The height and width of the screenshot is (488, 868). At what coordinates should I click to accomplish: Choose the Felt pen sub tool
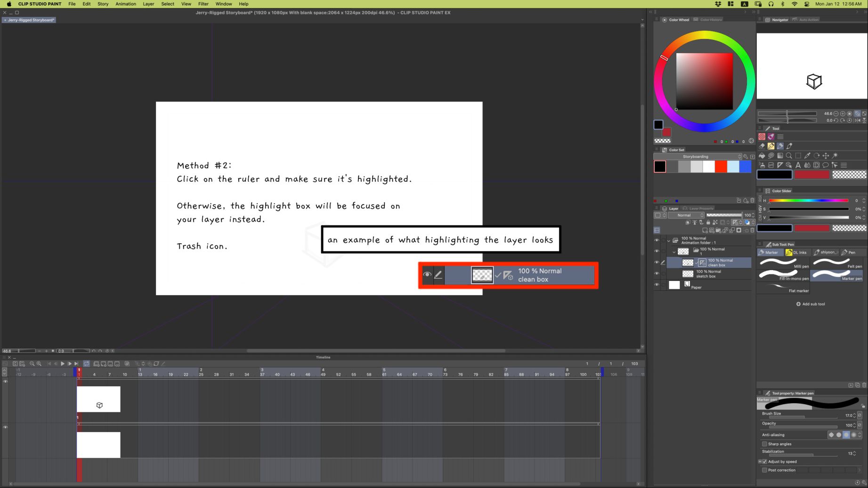point(837,264)
